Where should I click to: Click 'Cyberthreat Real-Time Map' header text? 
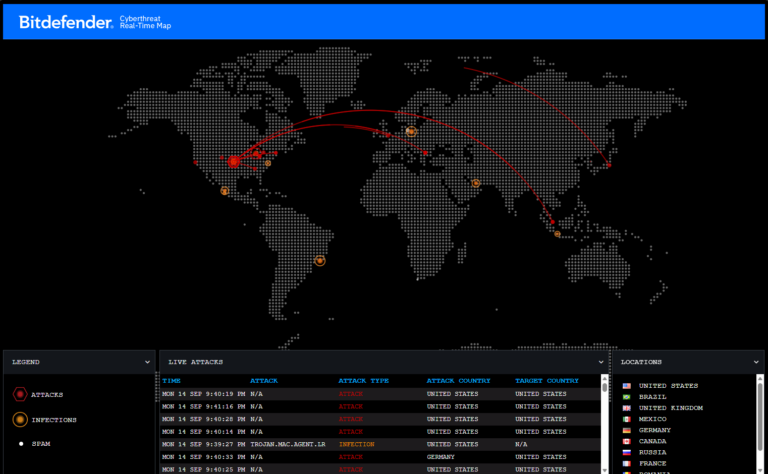145,22
